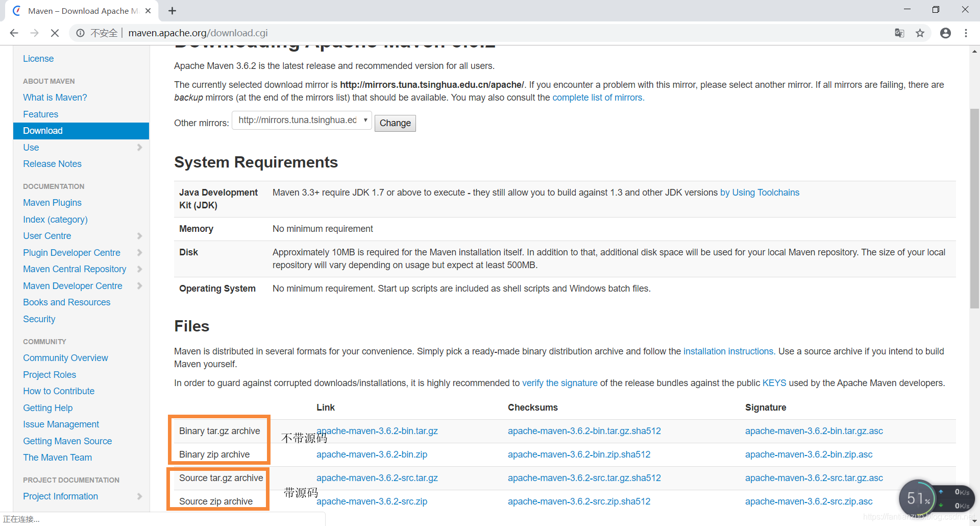Open Maven Plugins documentation
Image resolution: width=980 pixels, height=526 pixels.
tap(52, 203)
